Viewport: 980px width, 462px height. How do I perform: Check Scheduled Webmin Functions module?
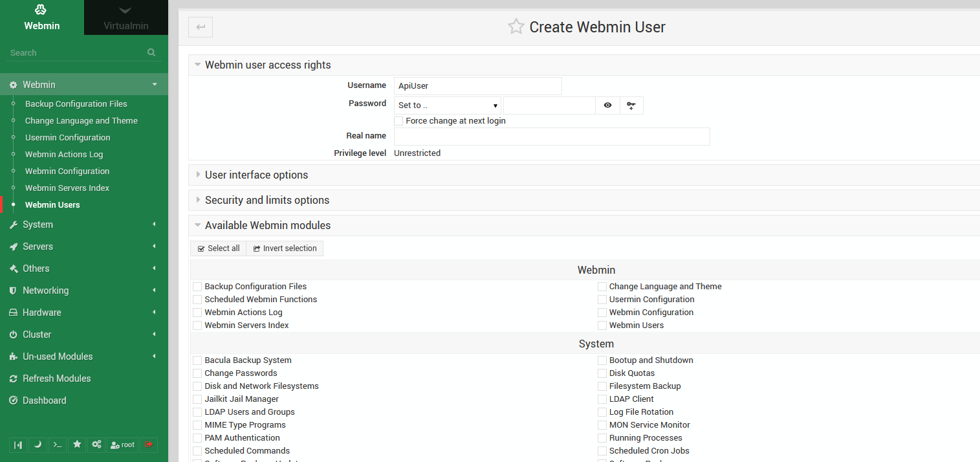197,300
